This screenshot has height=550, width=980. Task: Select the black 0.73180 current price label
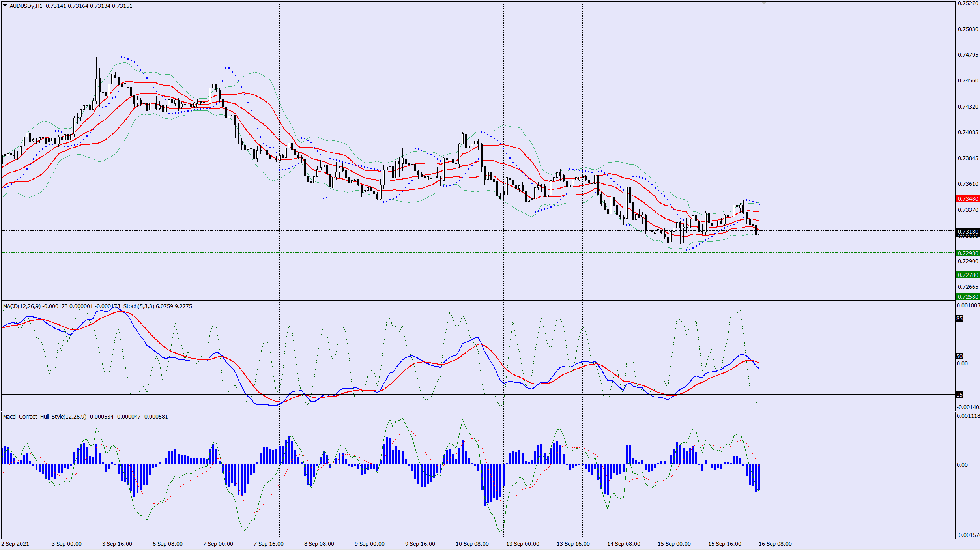click(968, 231)
